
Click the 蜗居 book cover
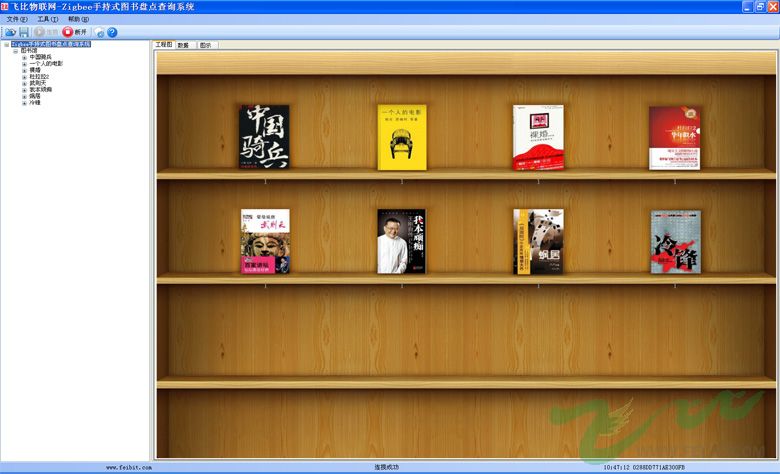coord(538,242)
